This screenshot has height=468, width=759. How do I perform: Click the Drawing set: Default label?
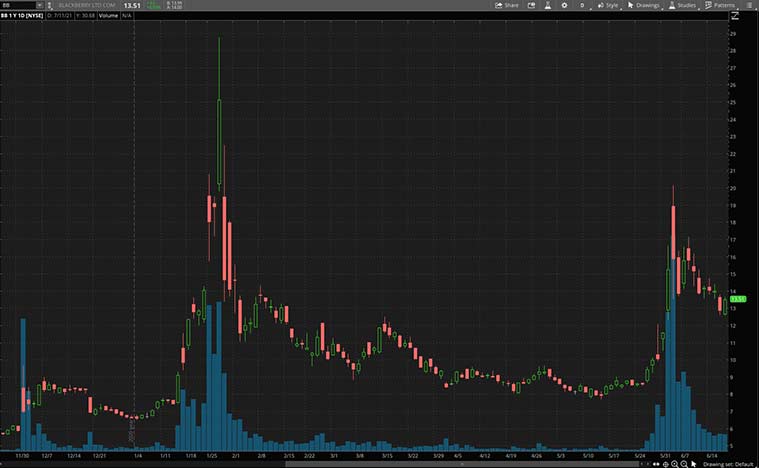point(728,464)
